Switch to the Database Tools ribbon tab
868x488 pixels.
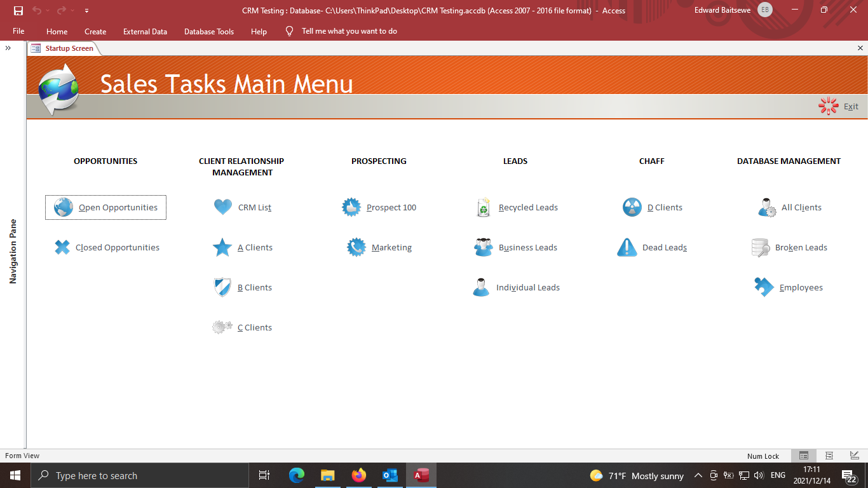209,30
